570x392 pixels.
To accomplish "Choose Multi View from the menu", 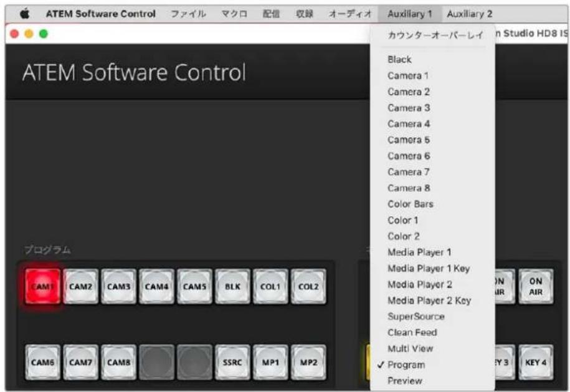I will tap(432, 348).
